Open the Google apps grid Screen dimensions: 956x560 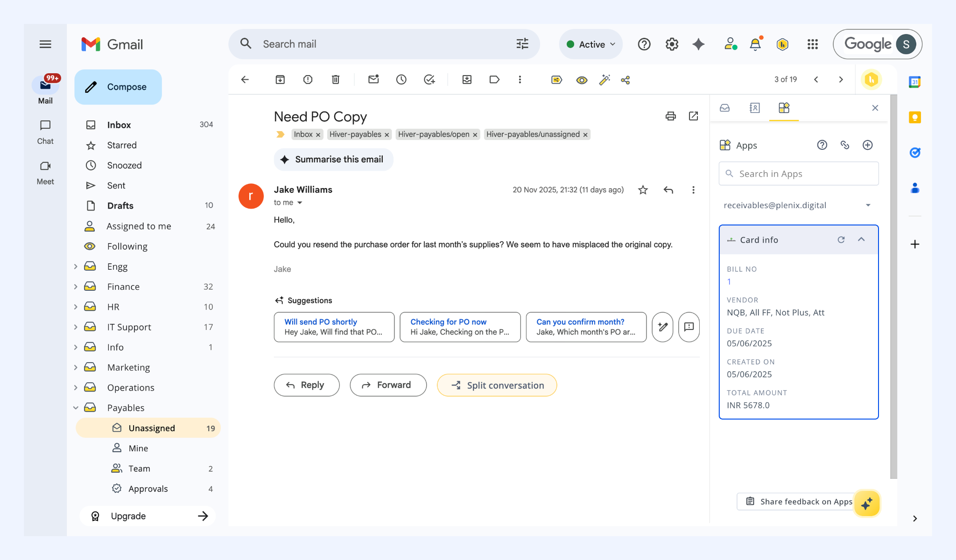813,44
